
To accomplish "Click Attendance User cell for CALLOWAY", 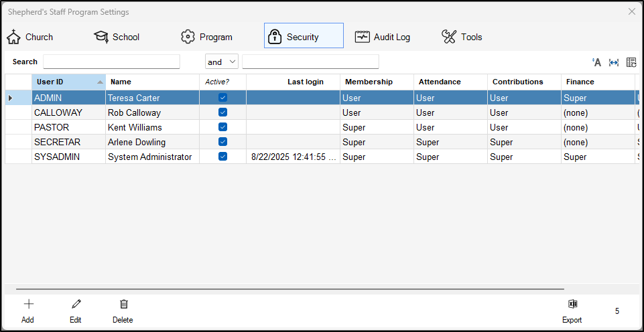I will point(450,112).
